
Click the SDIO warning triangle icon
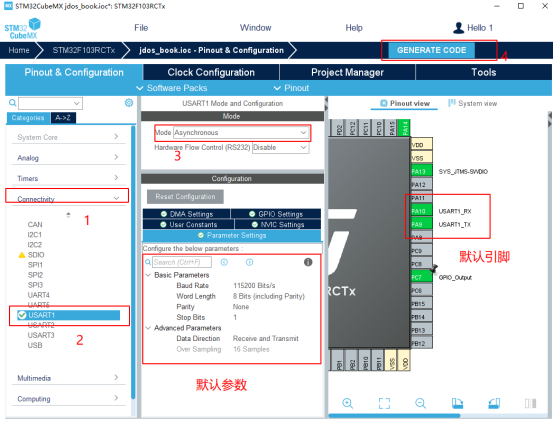22,255
